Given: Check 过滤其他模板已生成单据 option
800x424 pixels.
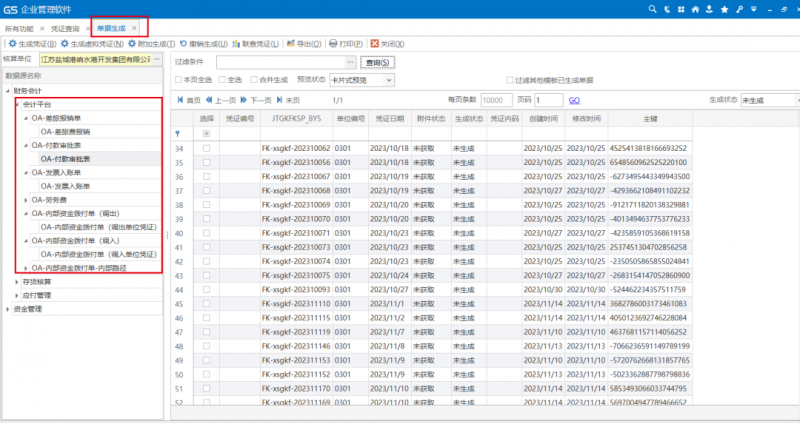Looking at the screenshot, I should (511, 79).
